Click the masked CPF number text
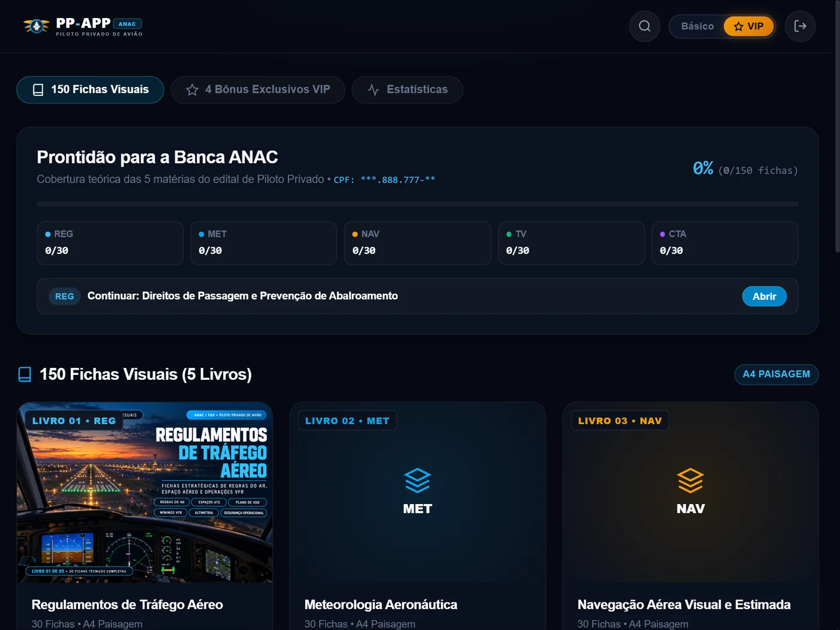This screenshot has height=630, width=840. (398, 179)
